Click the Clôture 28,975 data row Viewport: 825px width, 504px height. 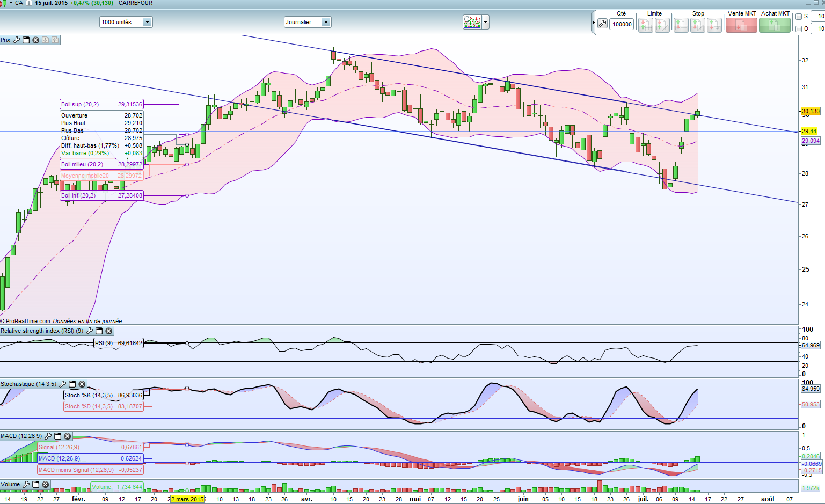[102, 138]
